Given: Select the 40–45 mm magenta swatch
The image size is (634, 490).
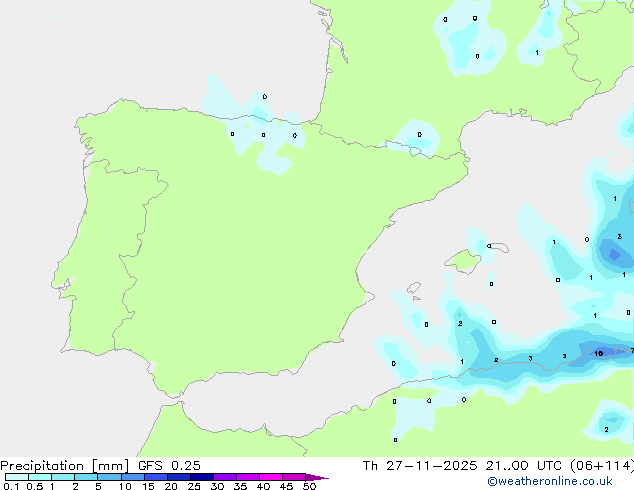Looking at the screenshot, I should click(271, 477).
